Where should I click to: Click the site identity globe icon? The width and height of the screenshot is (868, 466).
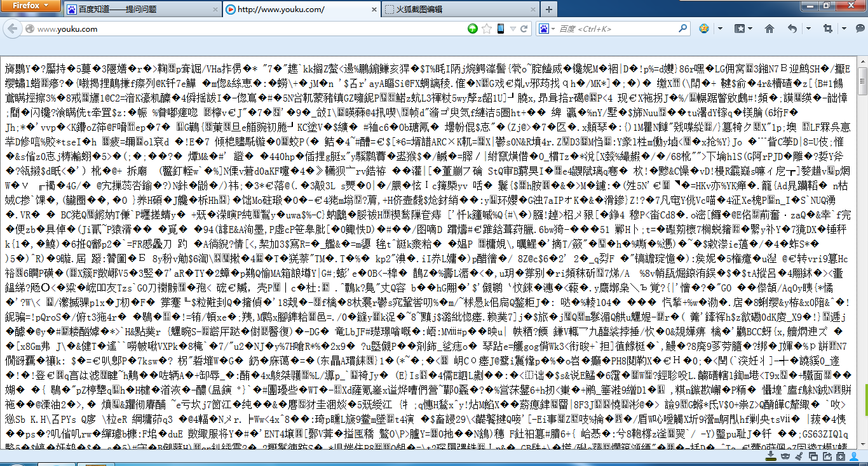coord(29,29)
